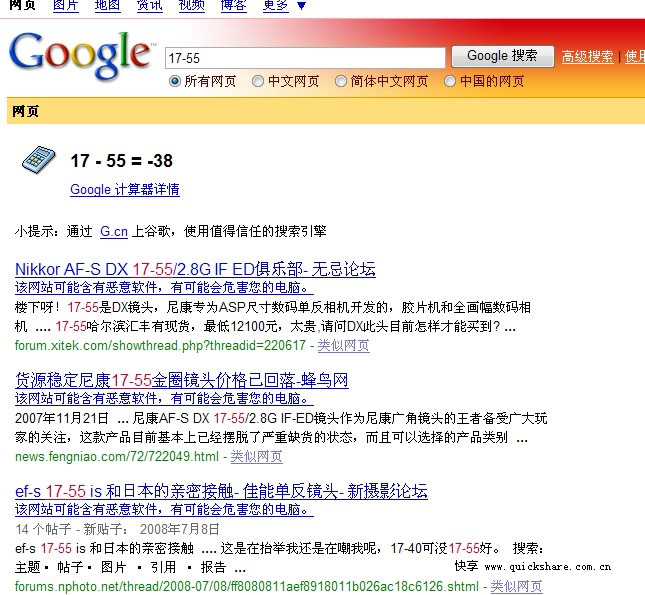Click the calculator icon beside 17 - 55
645x595 pixels.
[x=39, y=160]
